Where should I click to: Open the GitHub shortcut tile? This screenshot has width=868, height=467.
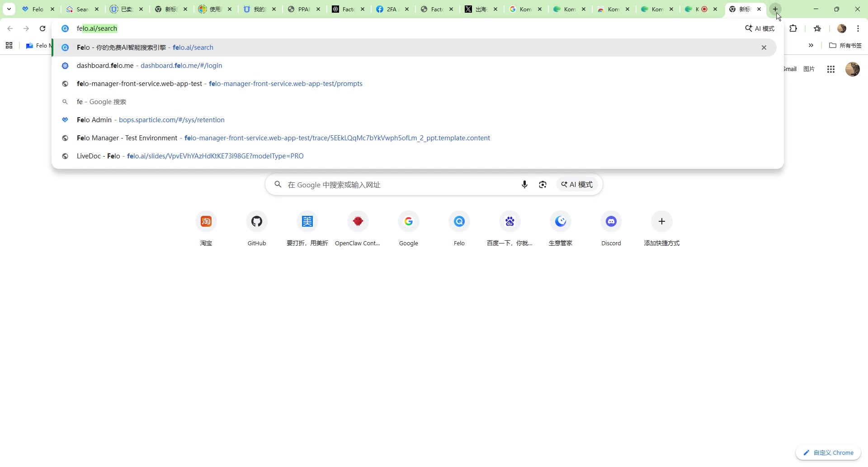pyautogui.click(x=256, y=222)
